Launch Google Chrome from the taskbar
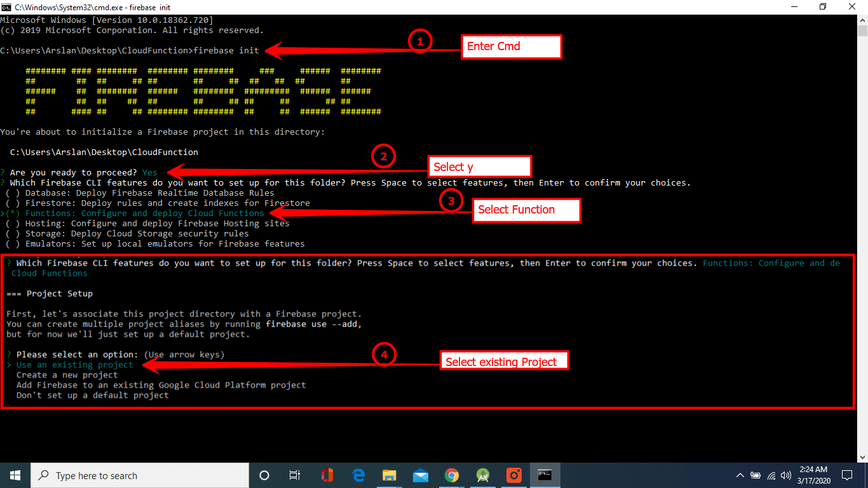The width and height of the screenshot is (868, 488). (452, 475)
